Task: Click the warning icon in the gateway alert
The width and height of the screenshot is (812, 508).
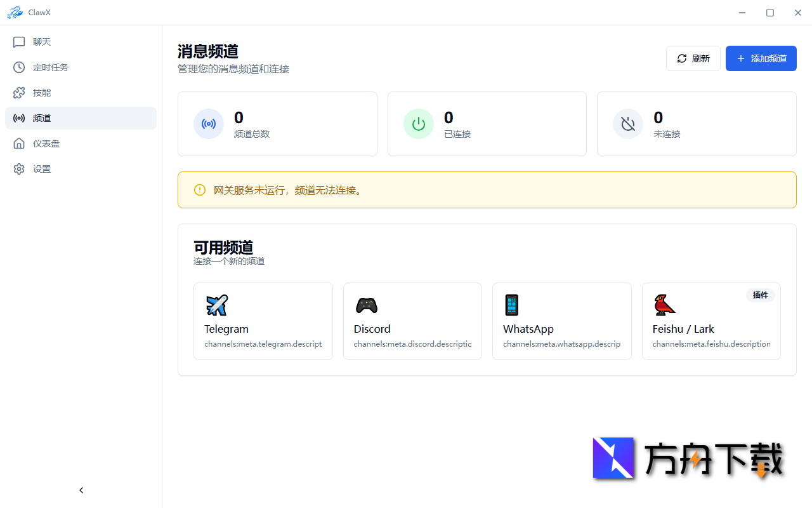Action: [x=199, y=189]
